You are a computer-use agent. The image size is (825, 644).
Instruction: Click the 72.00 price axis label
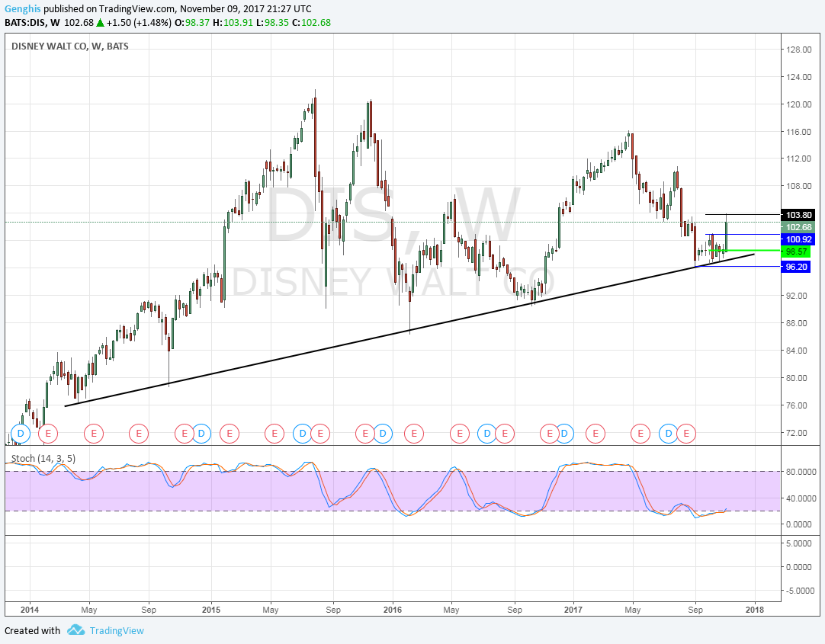(x=798, y=433)
